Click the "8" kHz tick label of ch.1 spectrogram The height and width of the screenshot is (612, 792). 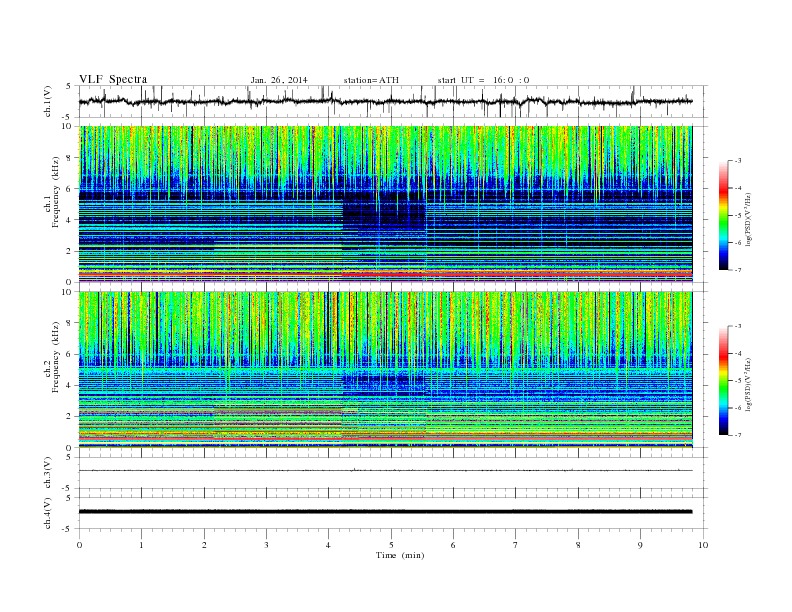[x=70, y=158]
